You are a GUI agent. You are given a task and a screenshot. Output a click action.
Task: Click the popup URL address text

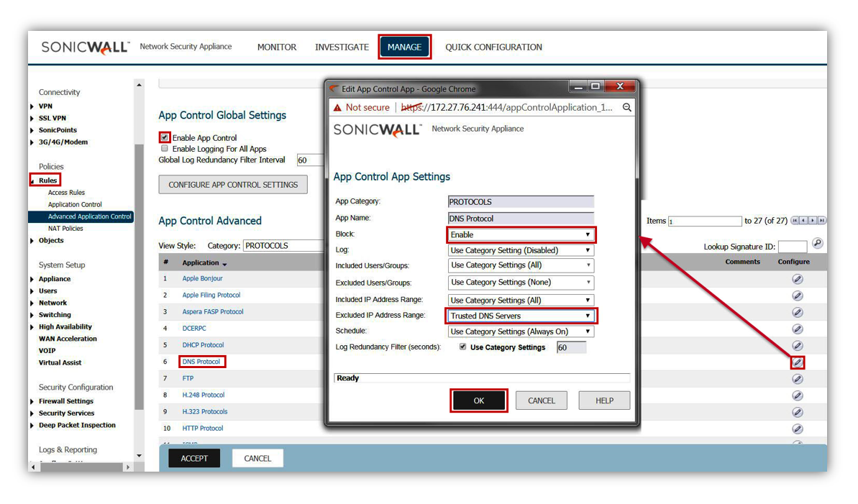point(507,107)
